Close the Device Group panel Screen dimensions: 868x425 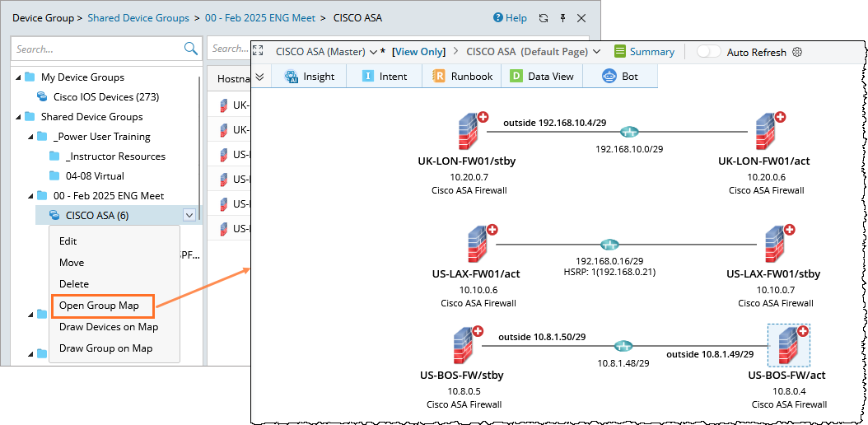coord(581,18)
